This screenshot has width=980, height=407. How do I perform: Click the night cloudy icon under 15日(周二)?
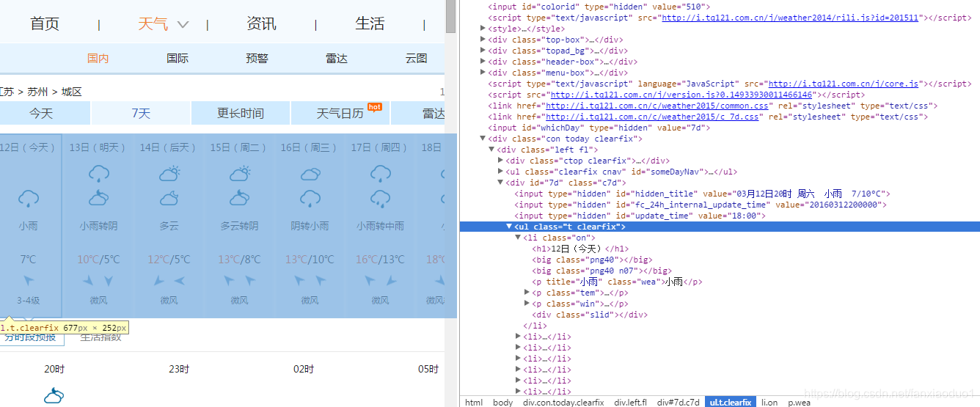pyautogui.click(x=240, y=198)
